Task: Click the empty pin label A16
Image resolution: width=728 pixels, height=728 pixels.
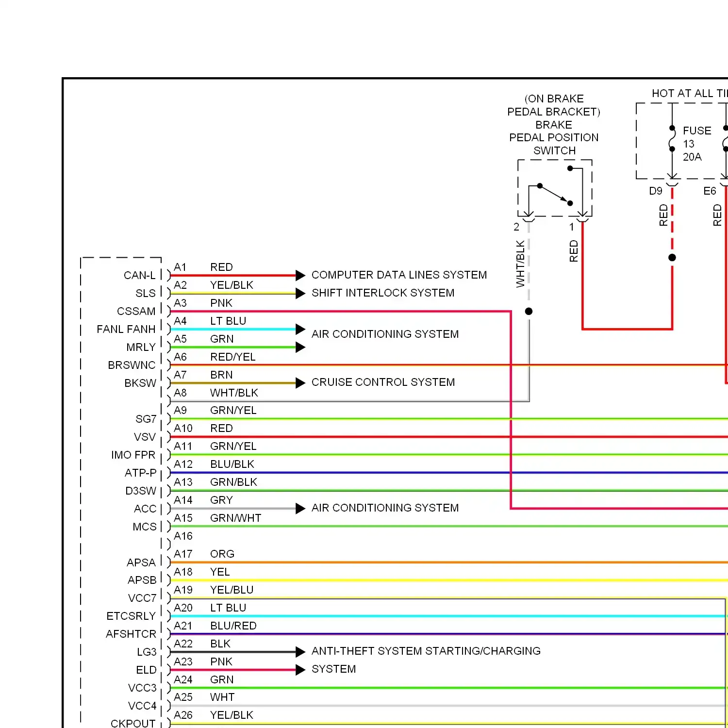Action: point(183,536)
